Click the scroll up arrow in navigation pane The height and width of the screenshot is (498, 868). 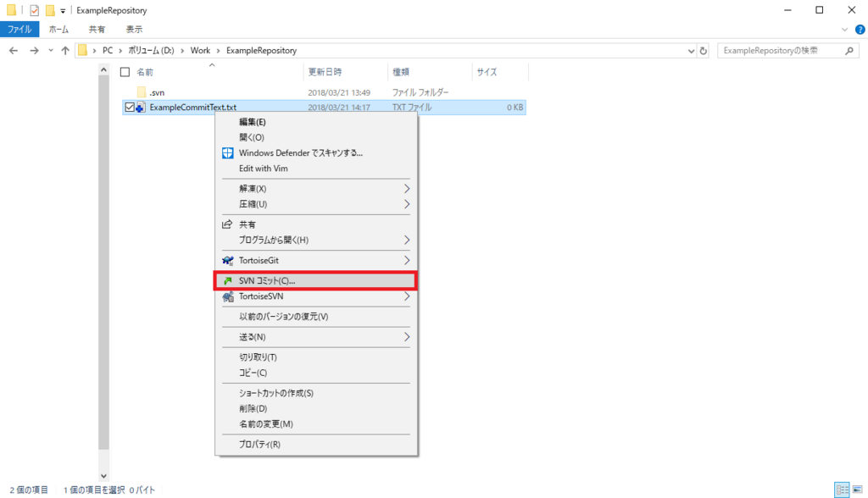103,69
